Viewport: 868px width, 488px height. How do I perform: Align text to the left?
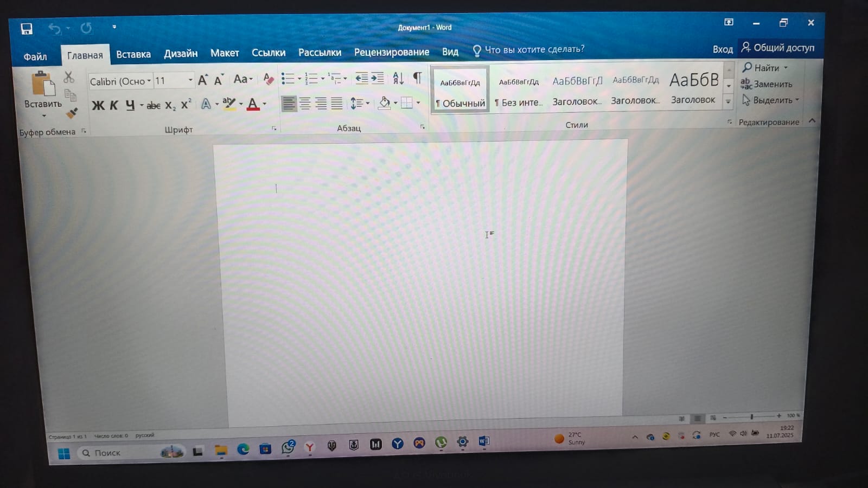pos(289,104)
